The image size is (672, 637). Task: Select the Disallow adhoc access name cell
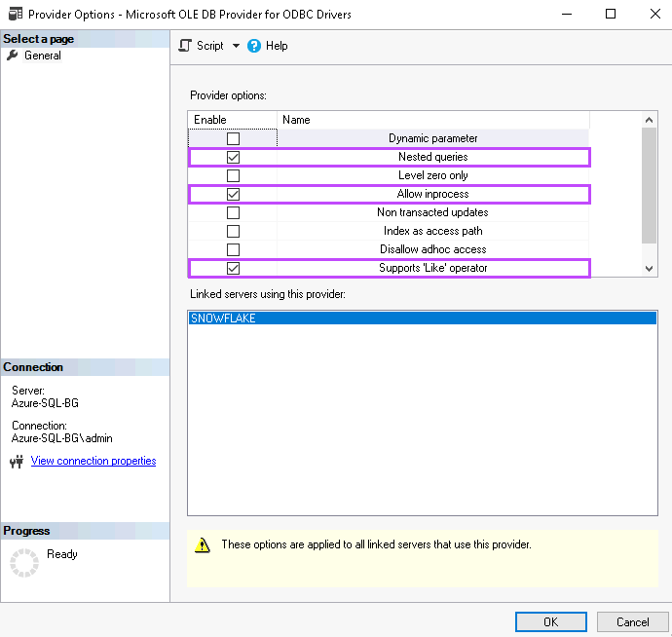(x=433, y=249)
